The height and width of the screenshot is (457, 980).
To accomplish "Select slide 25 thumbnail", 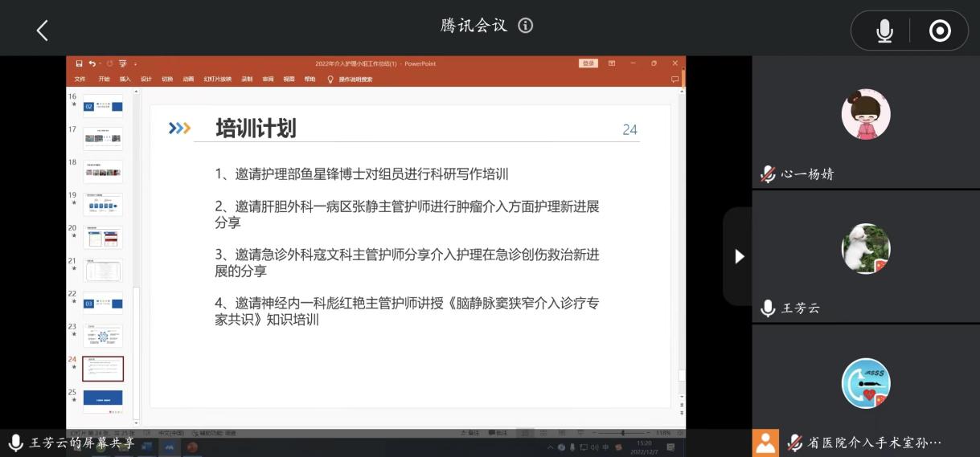I will click(x=103, y=398).
